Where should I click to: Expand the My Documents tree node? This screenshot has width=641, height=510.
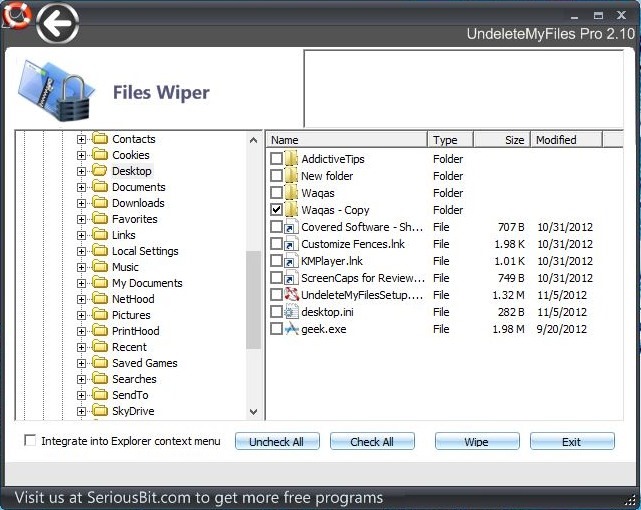(81, 283)
